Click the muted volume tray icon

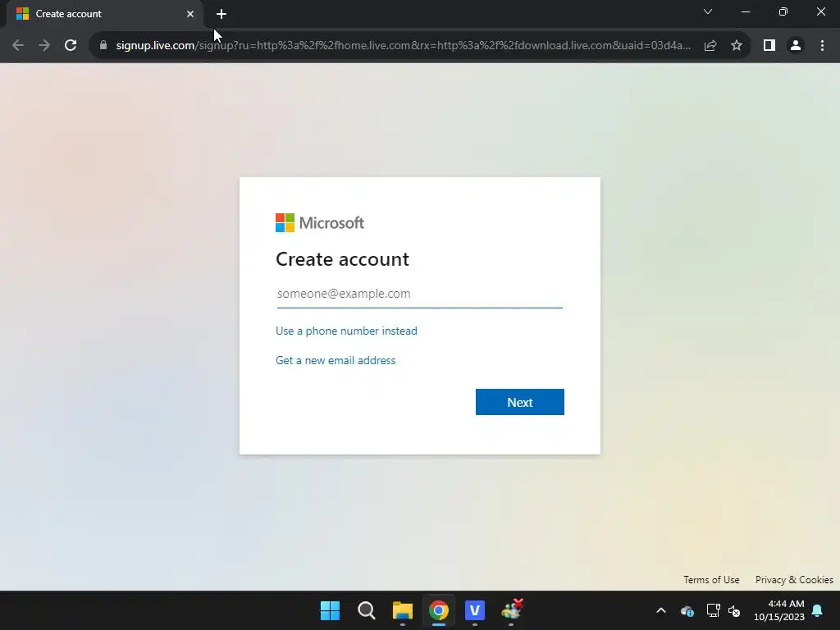(x=734, y=610)
